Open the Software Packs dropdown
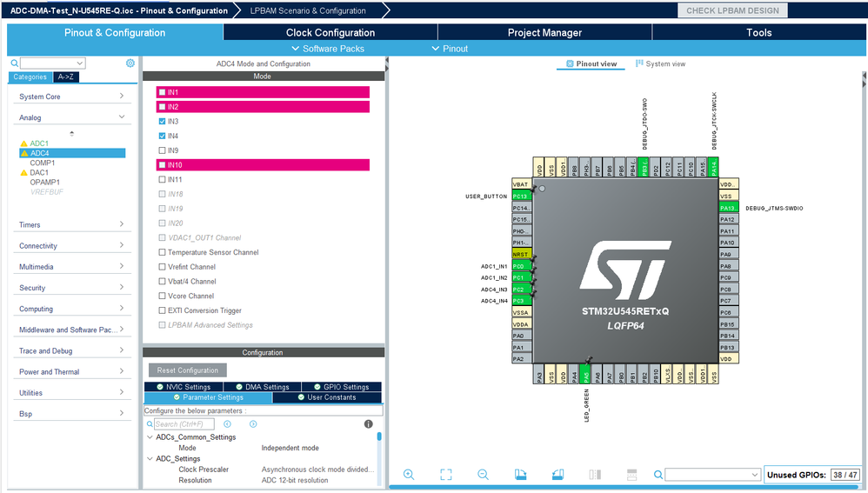This screenshot has width=868, height=493. tap(328, 49)
